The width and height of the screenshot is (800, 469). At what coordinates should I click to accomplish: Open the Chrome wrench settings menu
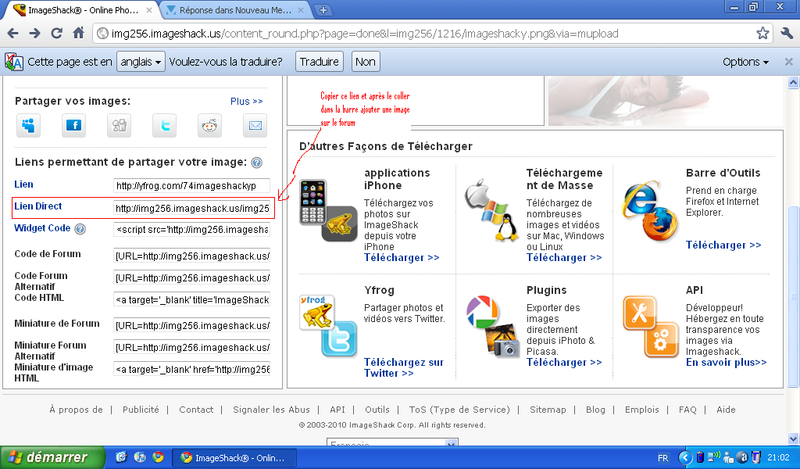(787, 34)
